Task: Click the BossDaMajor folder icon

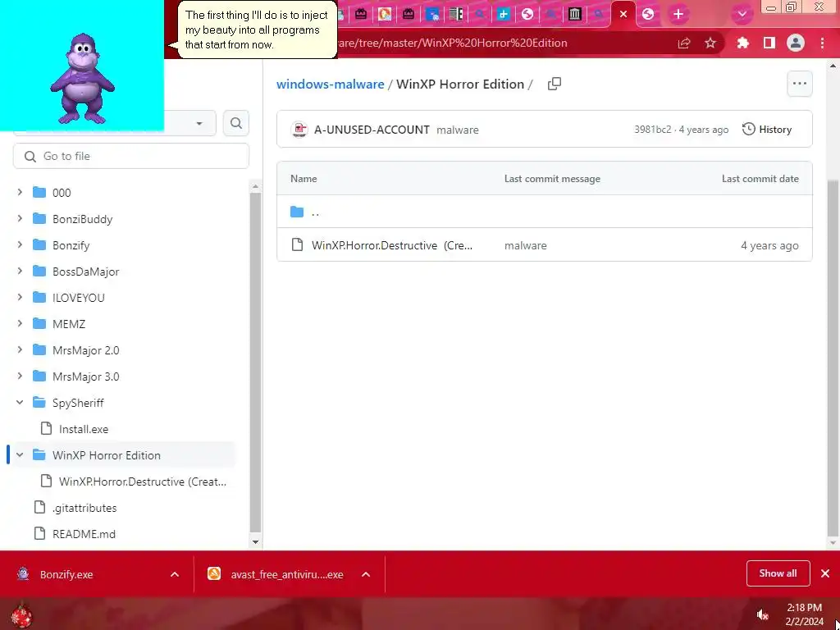Action: click(x=39, y=271)
